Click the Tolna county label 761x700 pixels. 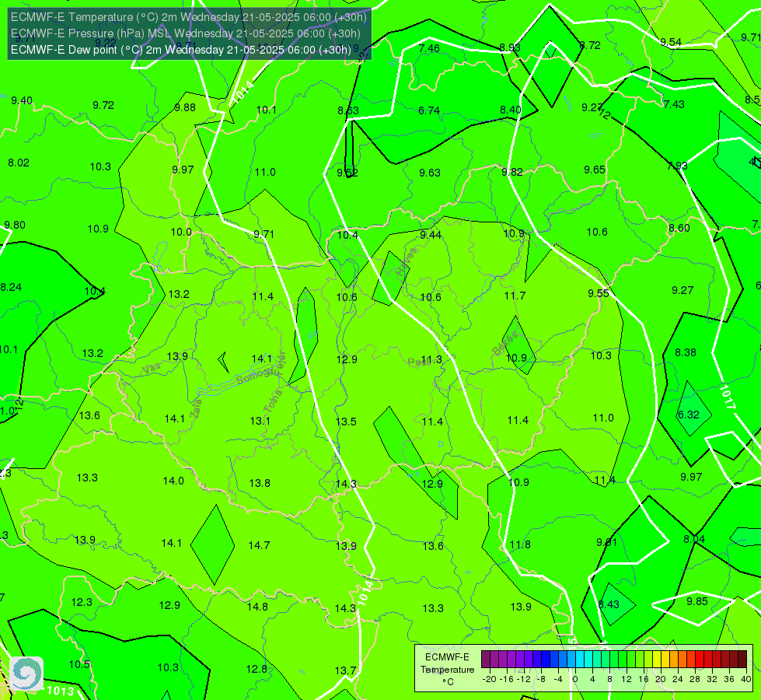pos(272,401)
